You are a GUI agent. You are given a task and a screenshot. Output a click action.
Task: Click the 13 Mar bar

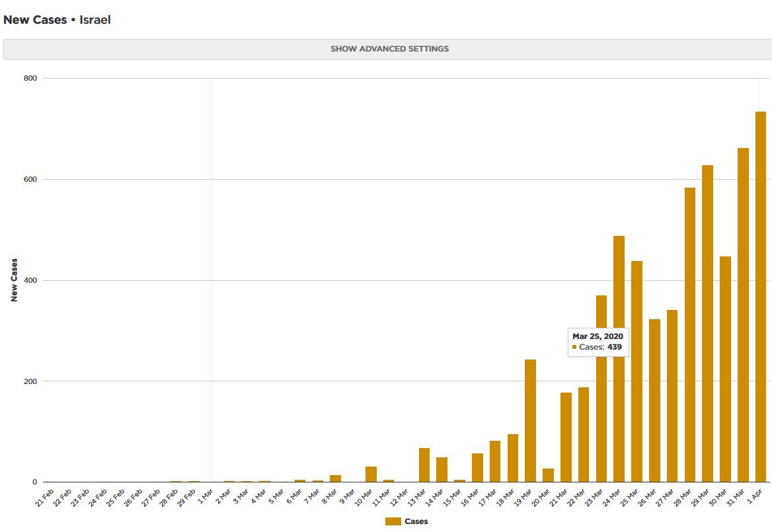click(x=424, y=465)
